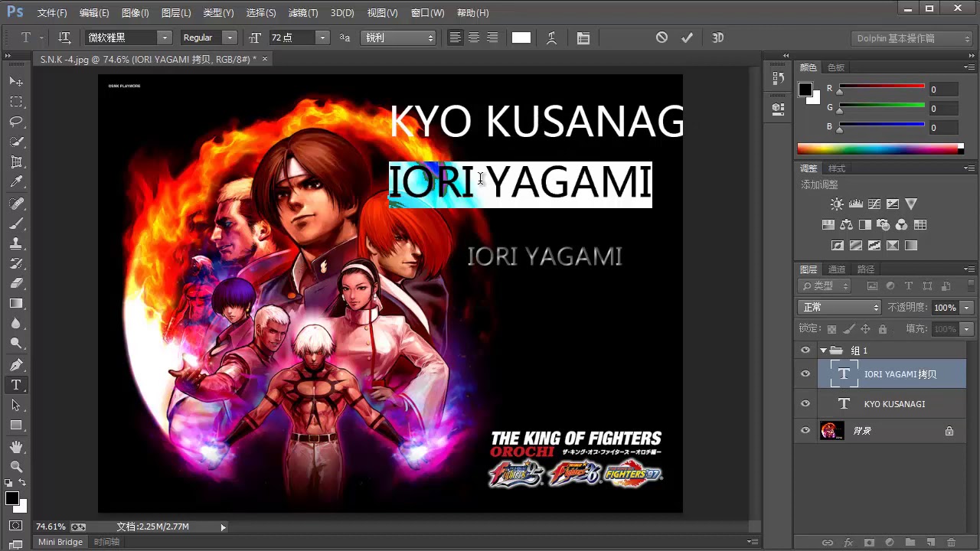The width and height of the screenshot is (980, 551).
Task: Hide the 组 1 group layer
Action: coord(805,350)
